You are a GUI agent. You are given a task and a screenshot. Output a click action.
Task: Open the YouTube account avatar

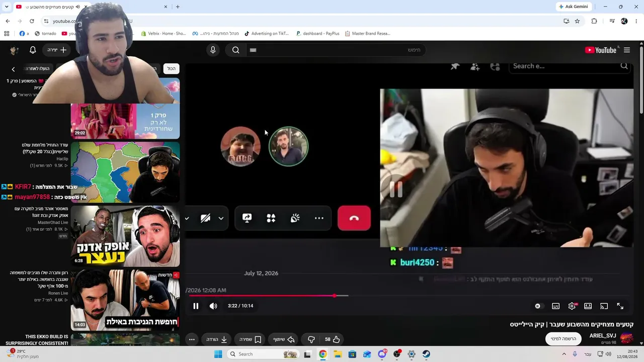(14, 50)
